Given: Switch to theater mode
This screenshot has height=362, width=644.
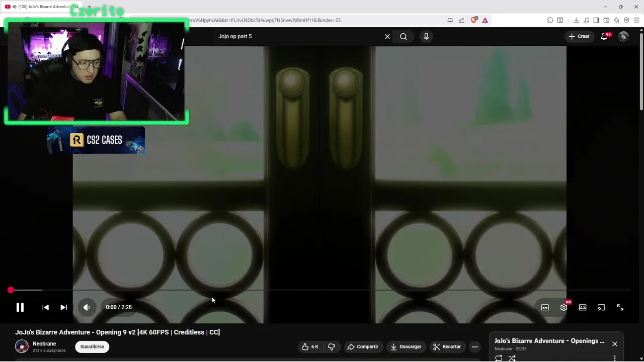Looking at the screenshot, I should click(583, 307).
